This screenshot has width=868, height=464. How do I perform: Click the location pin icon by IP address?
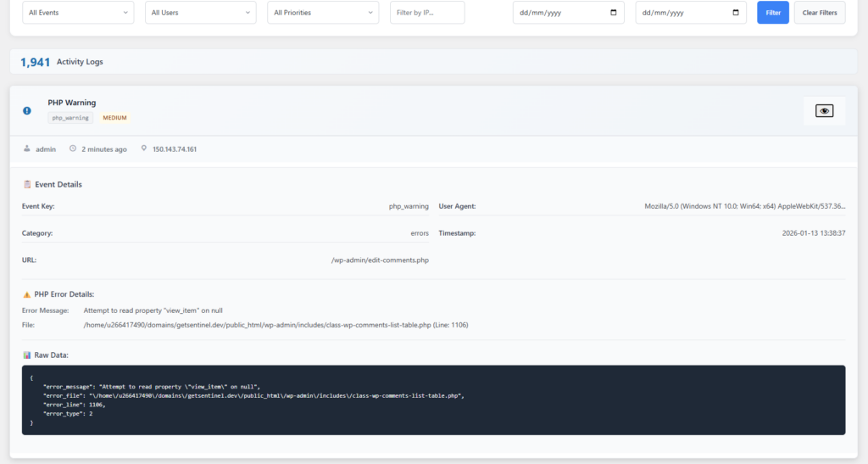coord(144,149)
